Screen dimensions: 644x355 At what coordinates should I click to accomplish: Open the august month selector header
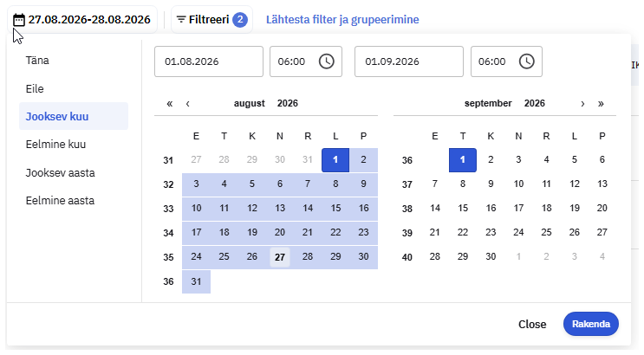pyautogui.click(x=250, y=103)
